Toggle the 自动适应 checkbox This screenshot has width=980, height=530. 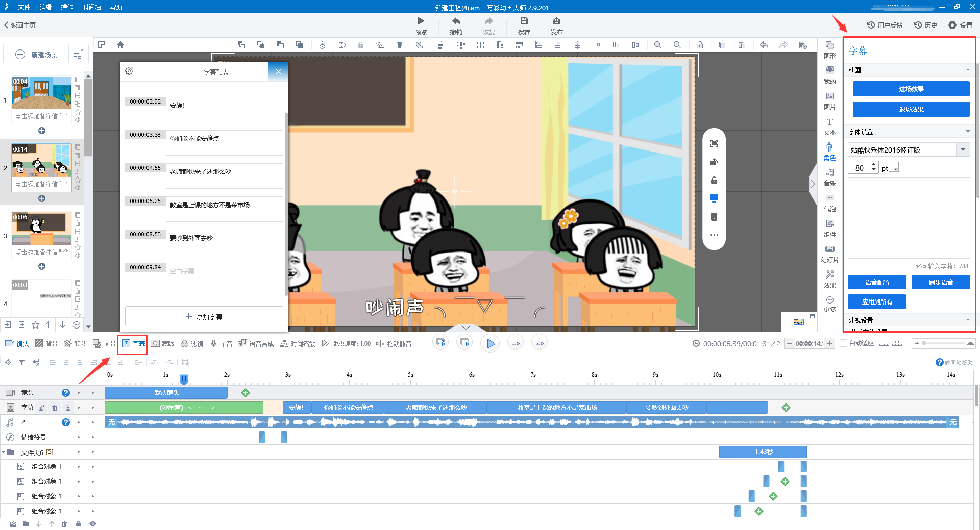tap(843, 343)
